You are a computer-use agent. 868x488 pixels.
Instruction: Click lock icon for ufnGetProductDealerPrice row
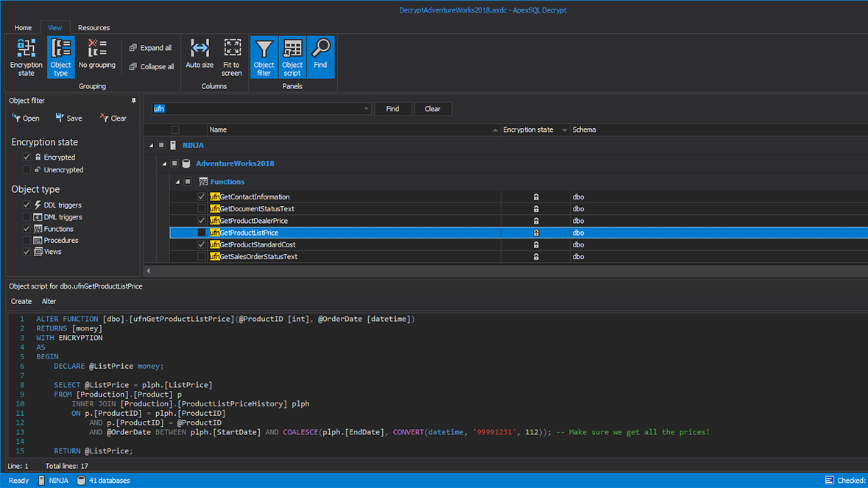(536, 221)
